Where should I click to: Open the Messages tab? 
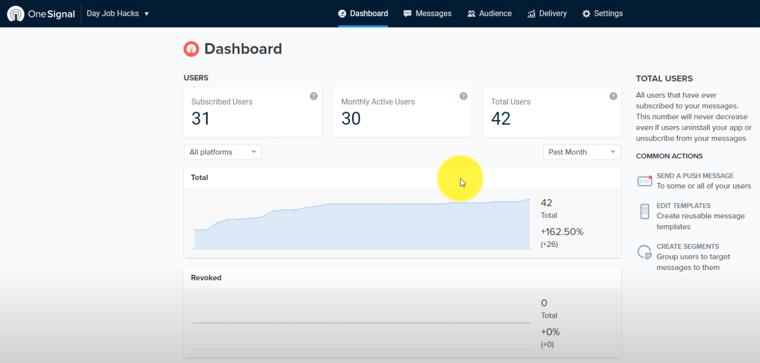pyautogui.click(x=428, y=14)
